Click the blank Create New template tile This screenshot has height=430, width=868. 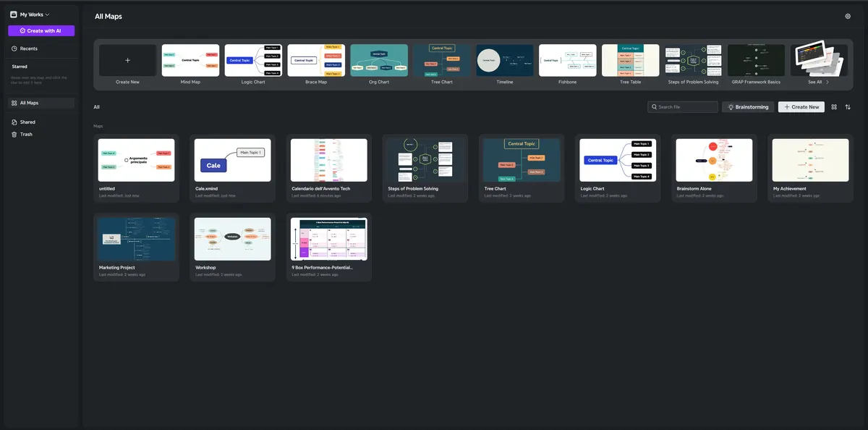pos(128,61)
